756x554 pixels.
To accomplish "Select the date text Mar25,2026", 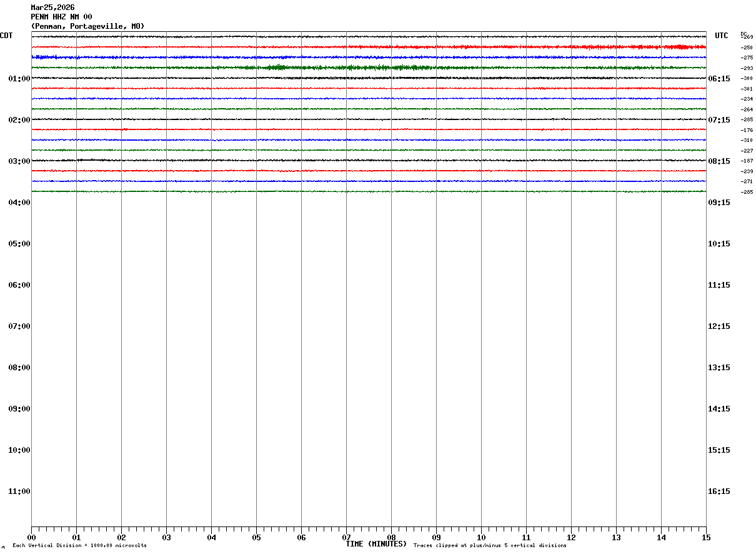I will coord(52,8).
